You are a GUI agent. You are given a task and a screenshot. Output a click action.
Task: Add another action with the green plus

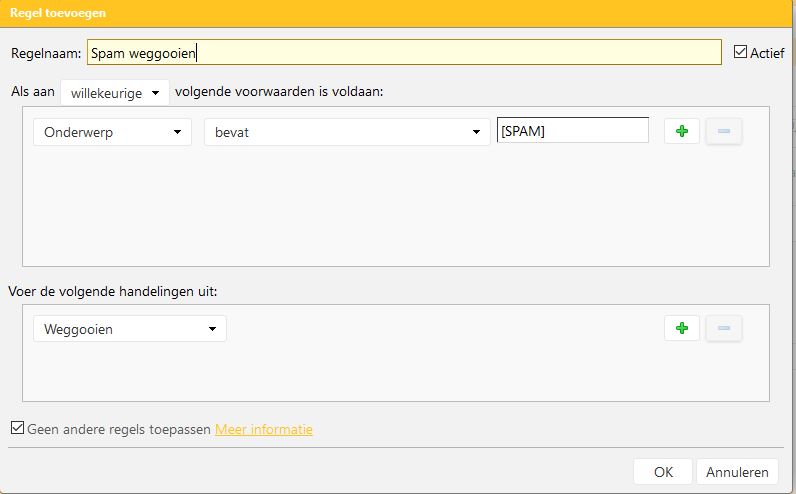point(682,328)
